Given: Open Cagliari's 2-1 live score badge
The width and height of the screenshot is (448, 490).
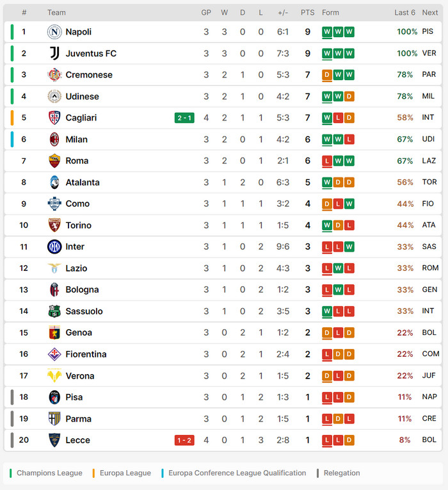Looking at the screenshot, I should click(184, 118).
